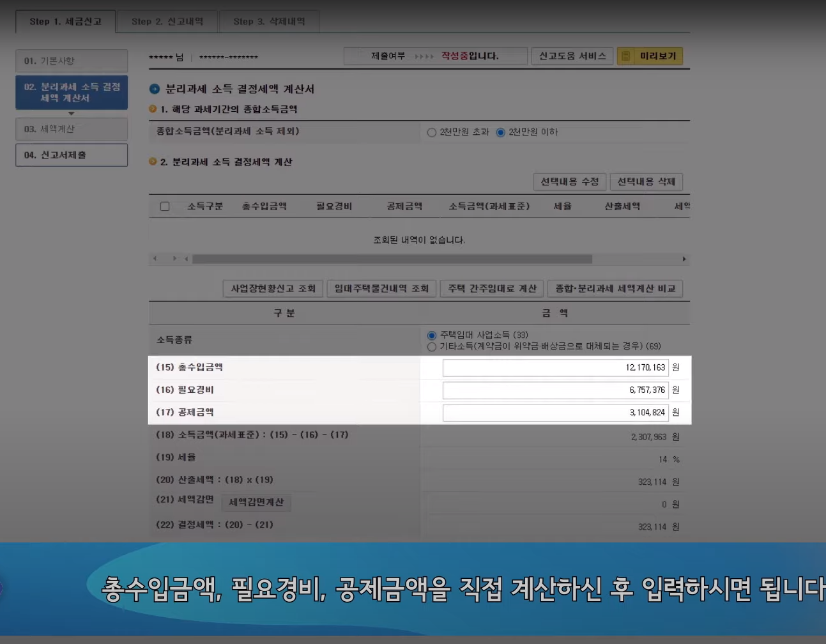Click the orange bullet icon beside section 1 heading

click(x=153, y=109)
